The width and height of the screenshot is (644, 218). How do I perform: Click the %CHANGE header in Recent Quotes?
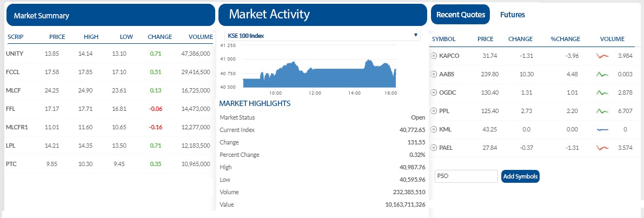[x=566, y=39]
